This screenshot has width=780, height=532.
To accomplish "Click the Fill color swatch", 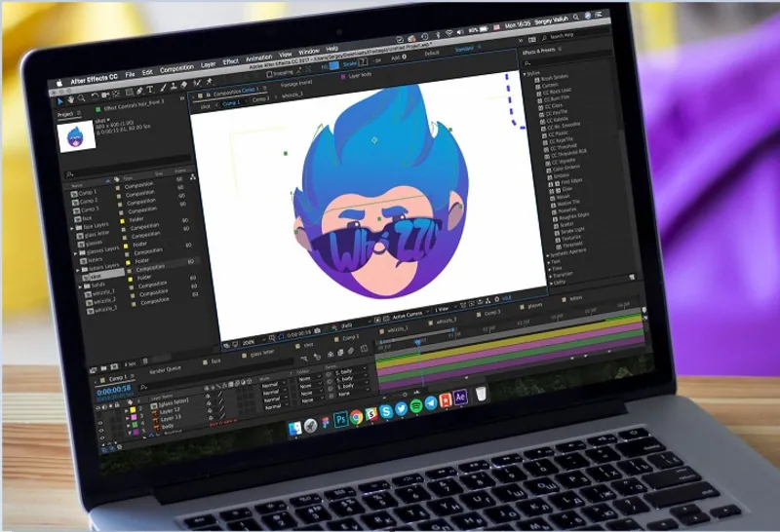I will point(334,66).
